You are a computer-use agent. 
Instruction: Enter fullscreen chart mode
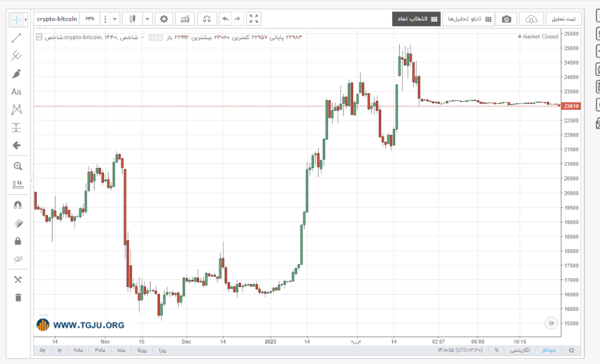point(254,19)
